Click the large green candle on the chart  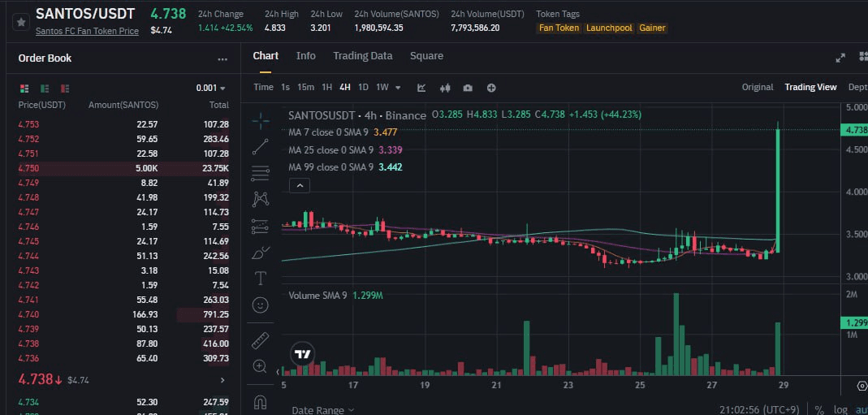click(x=779, y=191)
